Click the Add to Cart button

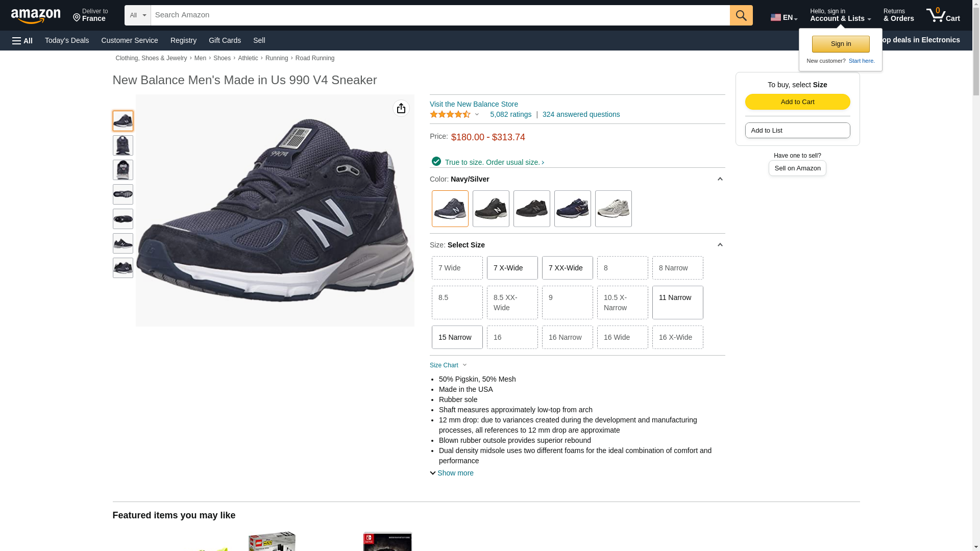797,102
